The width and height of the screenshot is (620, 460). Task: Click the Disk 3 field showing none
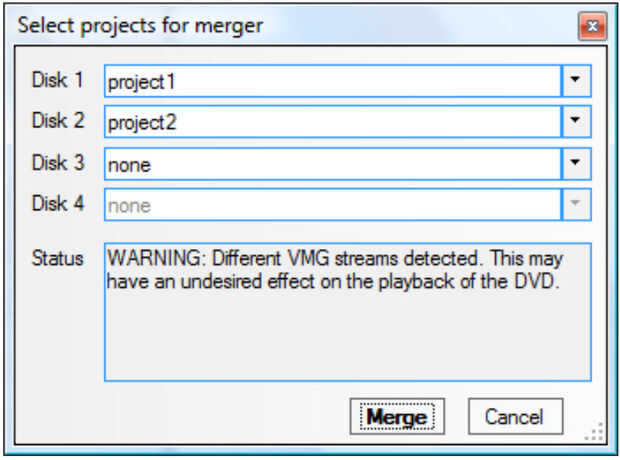(330, 163)
